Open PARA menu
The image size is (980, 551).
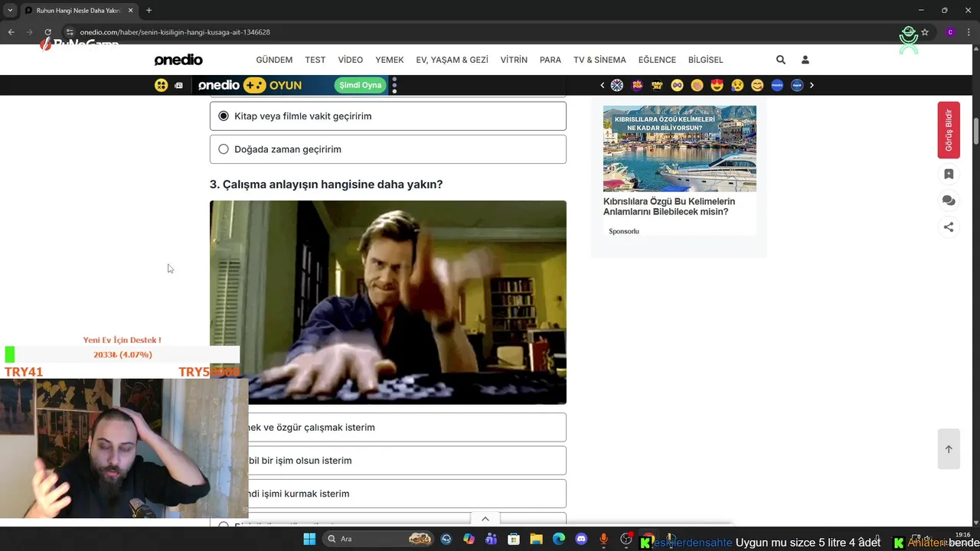(x=550, y=60)
